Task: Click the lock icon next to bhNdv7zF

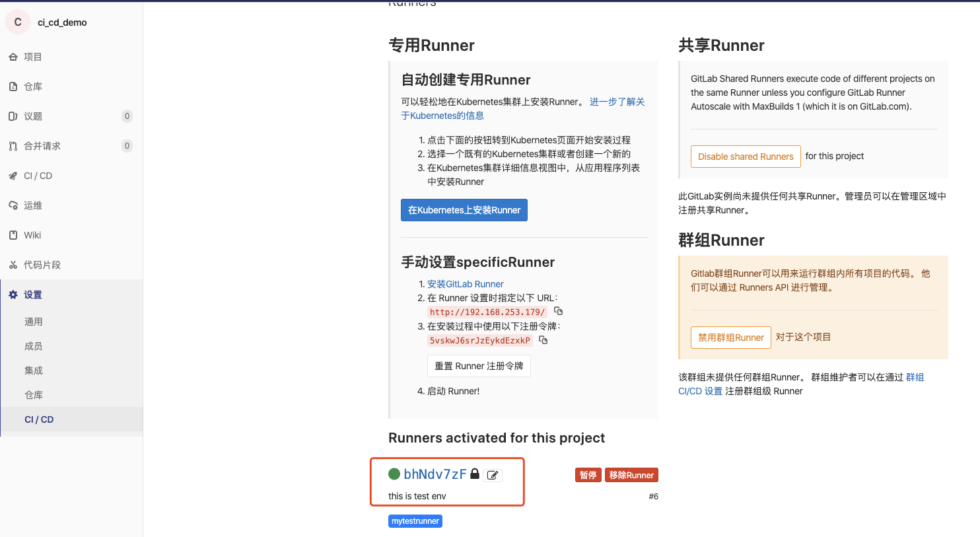Action: (x=475, y=474)
